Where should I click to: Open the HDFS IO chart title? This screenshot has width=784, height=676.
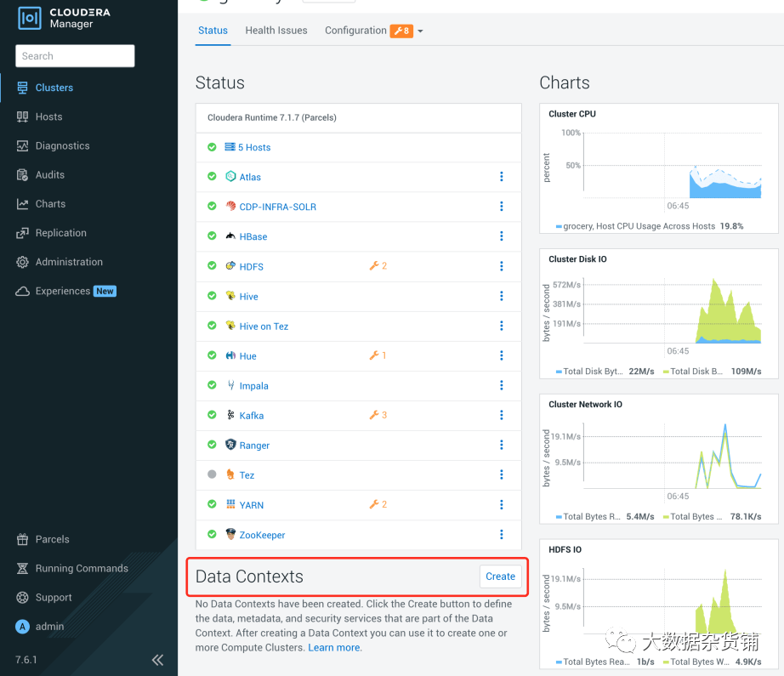[565, 549]
